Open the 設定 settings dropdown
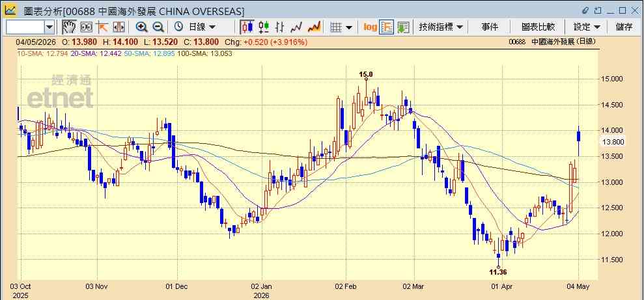The width and height of the screenshot is (644, 300). [x=587, y=27]
